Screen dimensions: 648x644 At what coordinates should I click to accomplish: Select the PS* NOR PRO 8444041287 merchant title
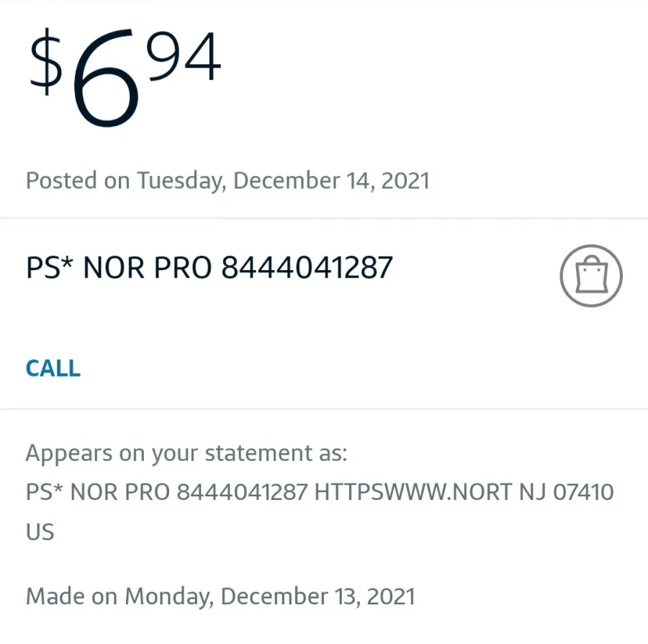pyautogui.click(x=209, y=267)
